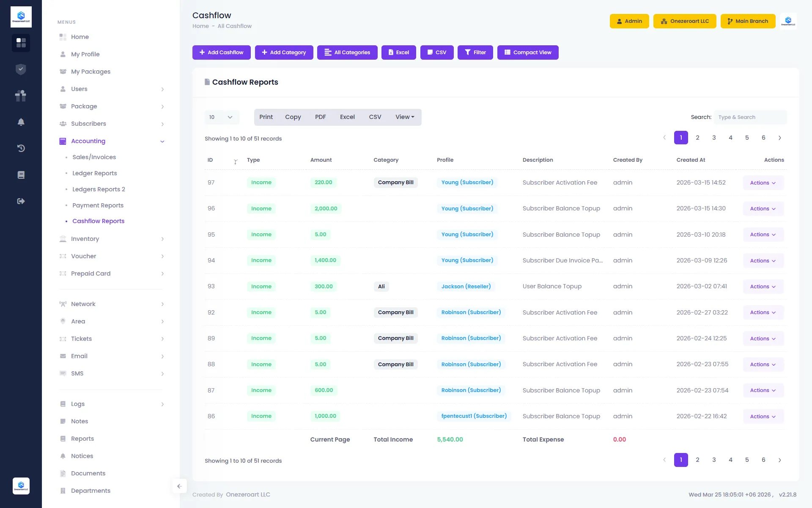Click the logs book icon in the sidebar
This screenshot has width=812, height=508.
click(21, 174)
